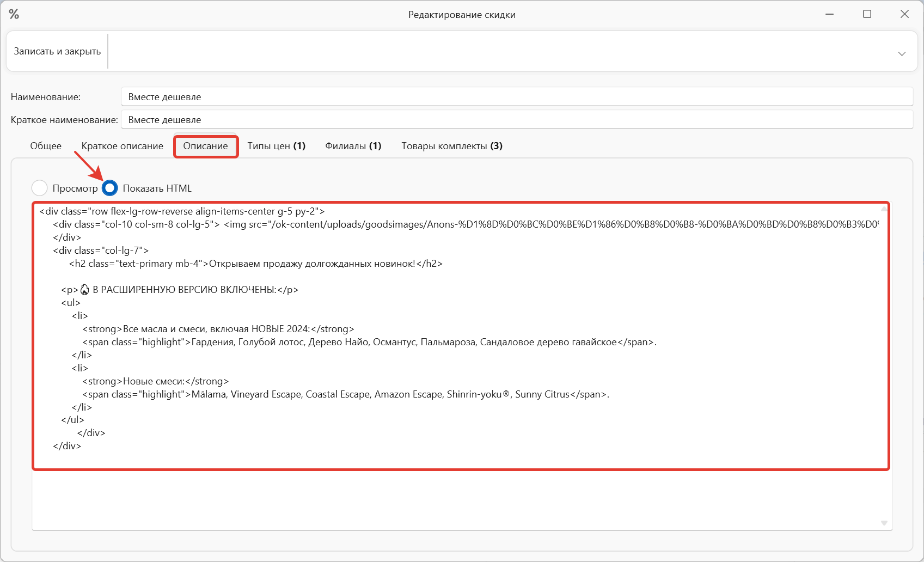Switch preview mode off via Просмотр toggle
Screen dimensions: 924x562
(x=39, y=188)
